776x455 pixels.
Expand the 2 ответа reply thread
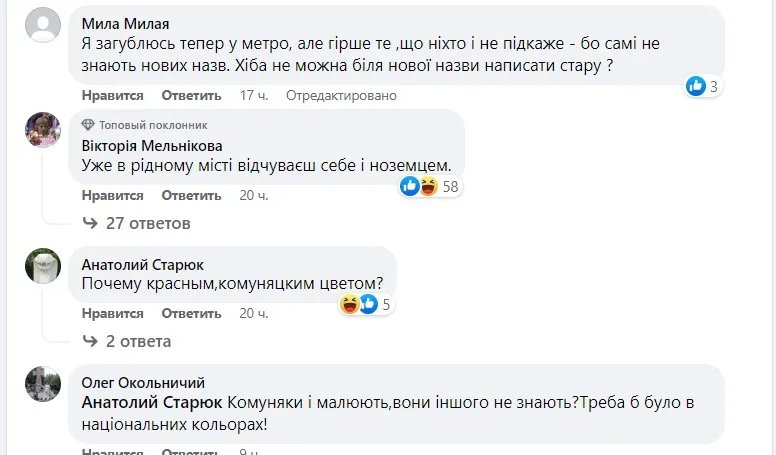coord(138,341)
